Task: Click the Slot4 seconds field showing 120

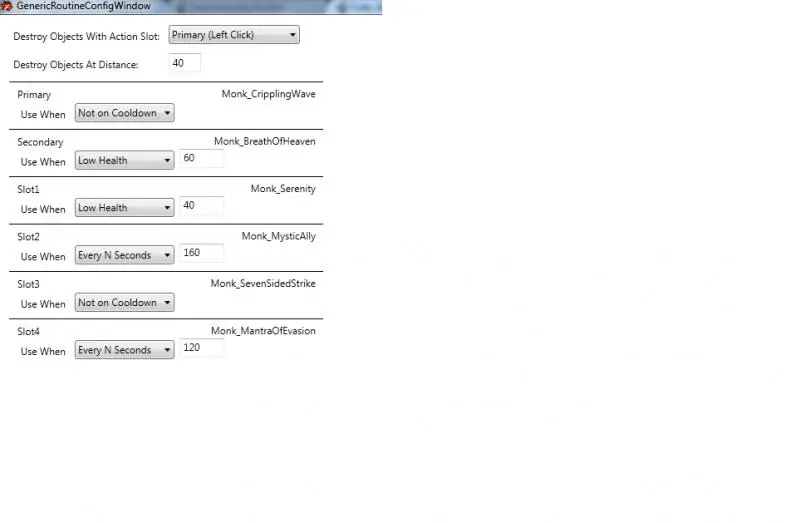Action: pyautogui.click(x=201, y=348)
